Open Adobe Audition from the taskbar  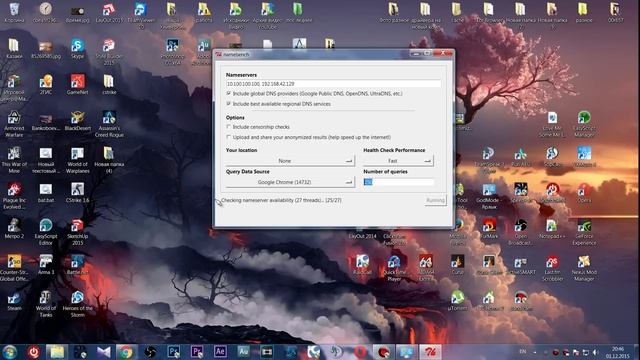click(243, 352)
